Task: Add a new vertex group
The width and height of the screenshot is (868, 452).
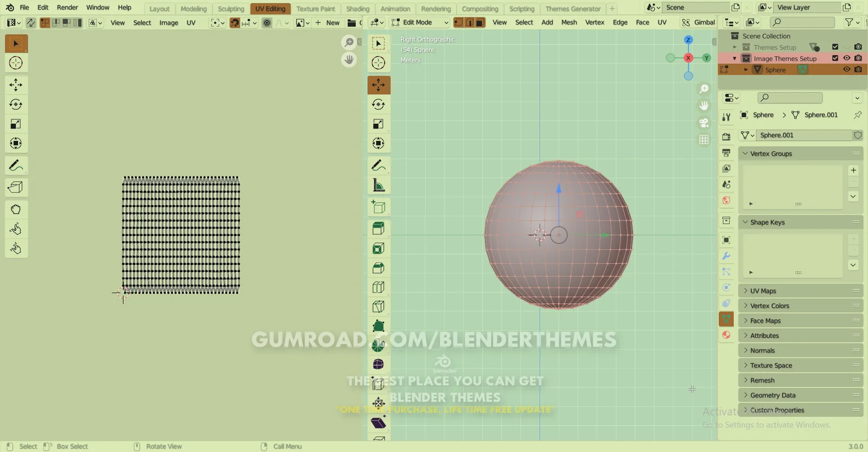Action: 853,170
